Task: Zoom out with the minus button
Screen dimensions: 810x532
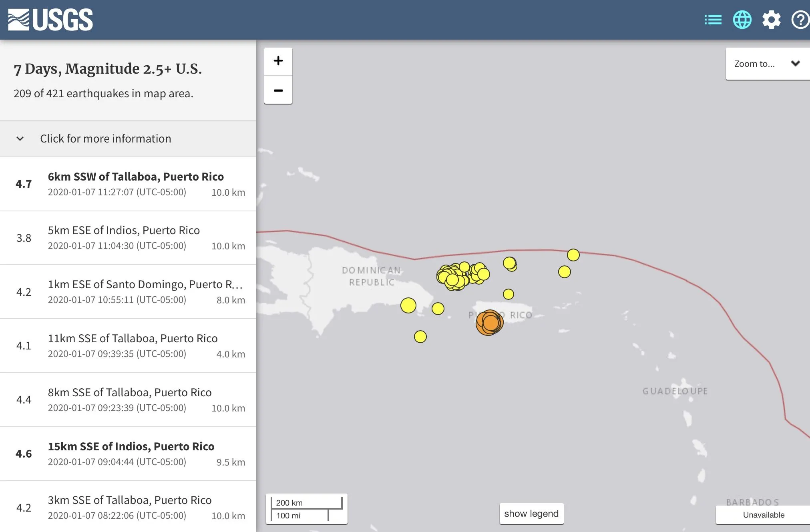Action: coord(278,90)
